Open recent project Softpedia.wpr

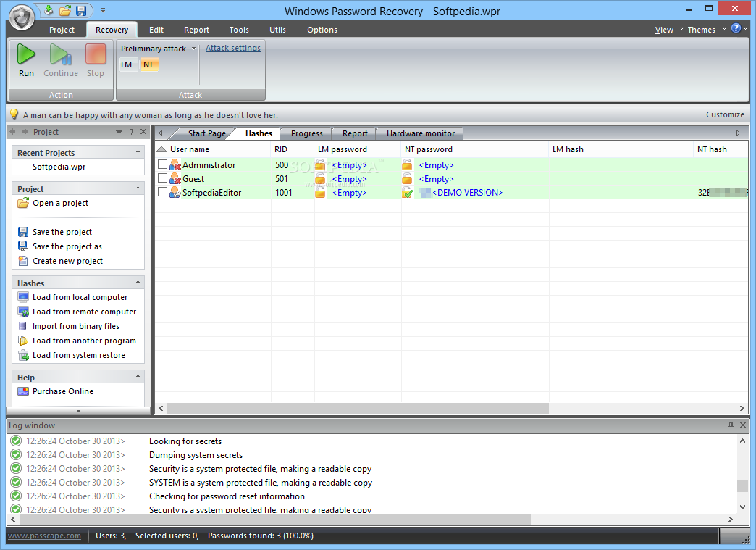pos(59,167)
